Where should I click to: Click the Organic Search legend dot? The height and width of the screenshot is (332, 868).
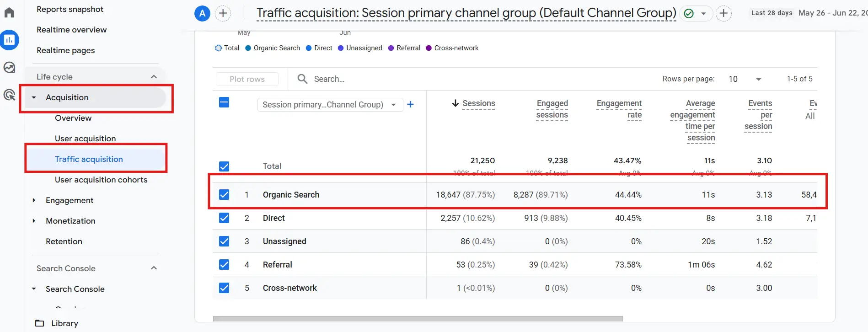pyautogui.click(x=248, y=48)
